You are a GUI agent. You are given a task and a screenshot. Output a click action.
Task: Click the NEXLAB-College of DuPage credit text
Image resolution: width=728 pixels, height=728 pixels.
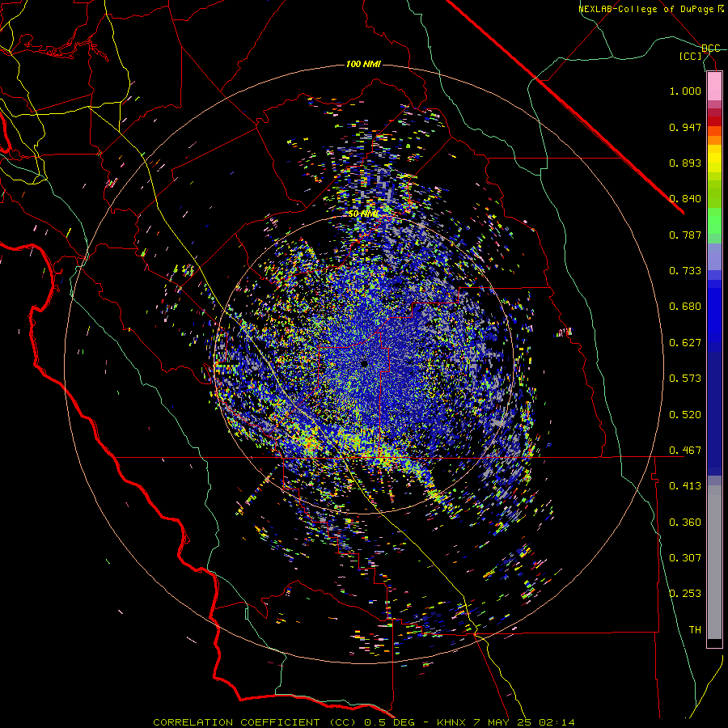click(645, 9)
